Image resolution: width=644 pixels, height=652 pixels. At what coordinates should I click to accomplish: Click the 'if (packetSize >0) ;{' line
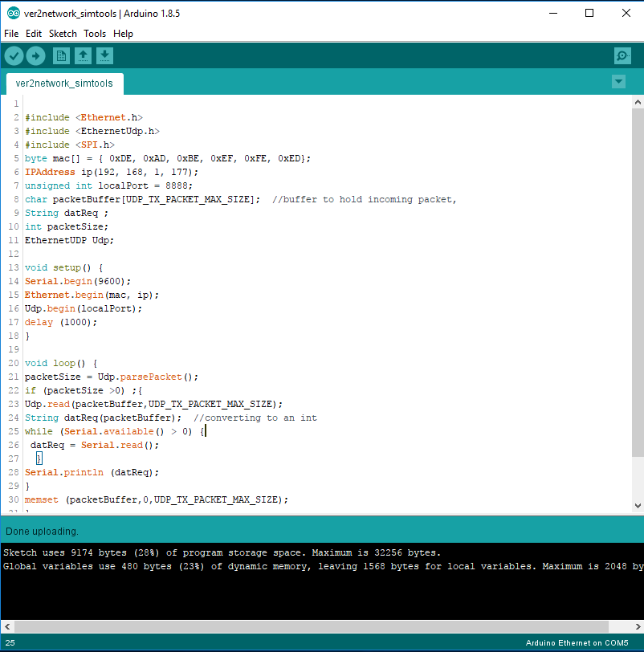[x=84, y=390]
